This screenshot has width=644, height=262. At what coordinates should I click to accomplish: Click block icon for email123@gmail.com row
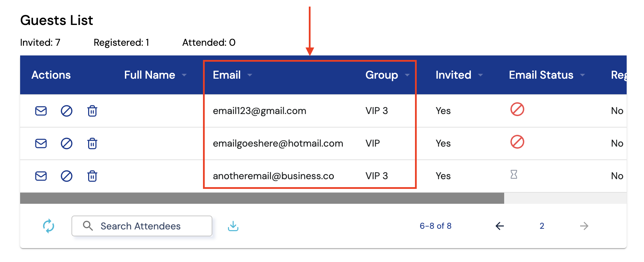[67, 111]
